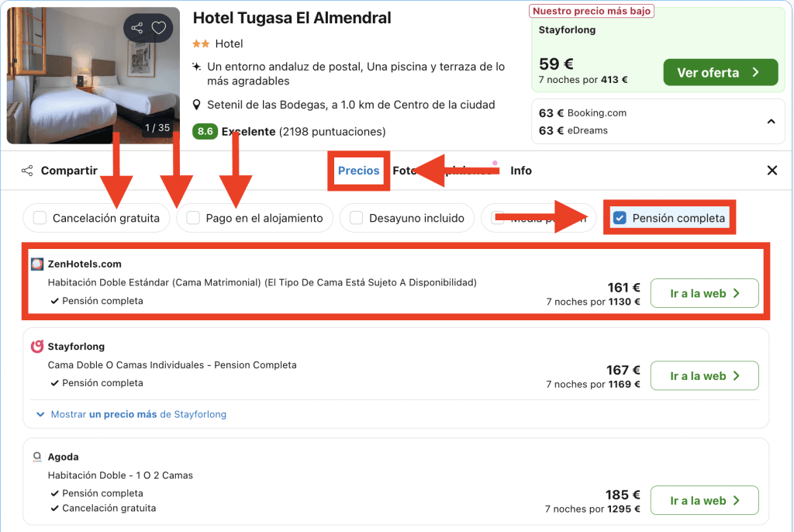
Task: Uncheck the Pensión completa filter
Action: [620, 218]
